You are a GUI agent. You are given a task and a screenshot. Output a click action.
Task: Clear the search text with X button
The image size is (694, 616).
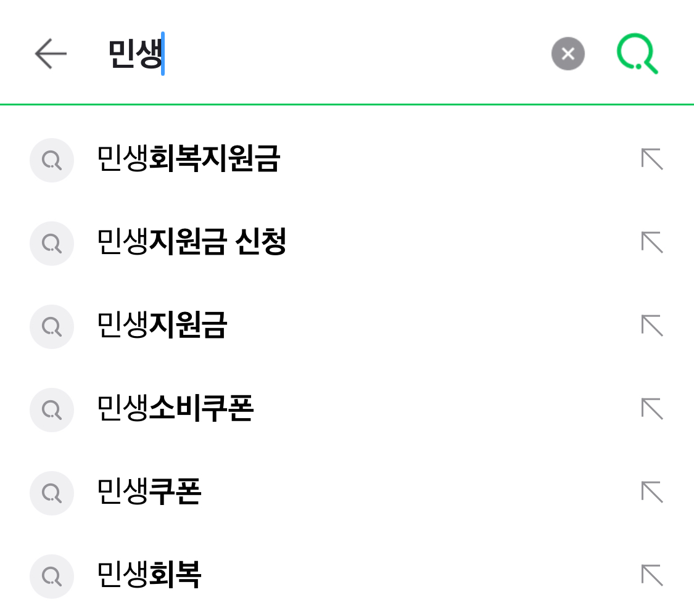tap(568, 54)
